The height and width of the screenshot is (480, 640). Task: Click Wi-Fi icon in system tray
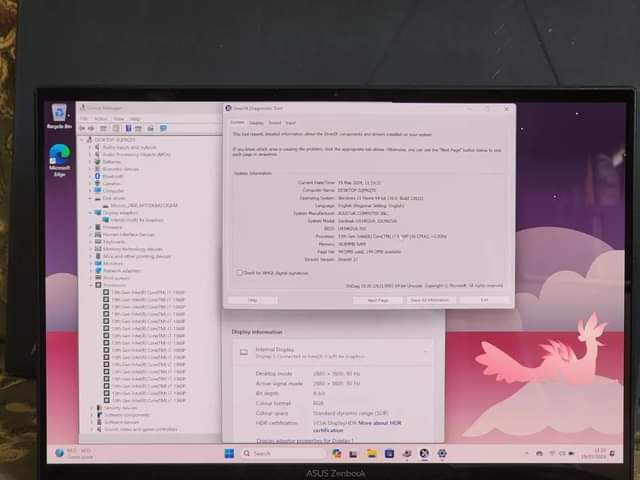click(x=552, y=453)
